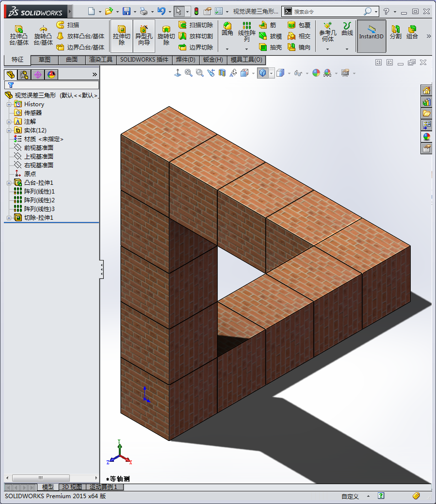436x504 pixels.
Task: Open the 曲线 dropdown arrow
Action: point(347,49)
